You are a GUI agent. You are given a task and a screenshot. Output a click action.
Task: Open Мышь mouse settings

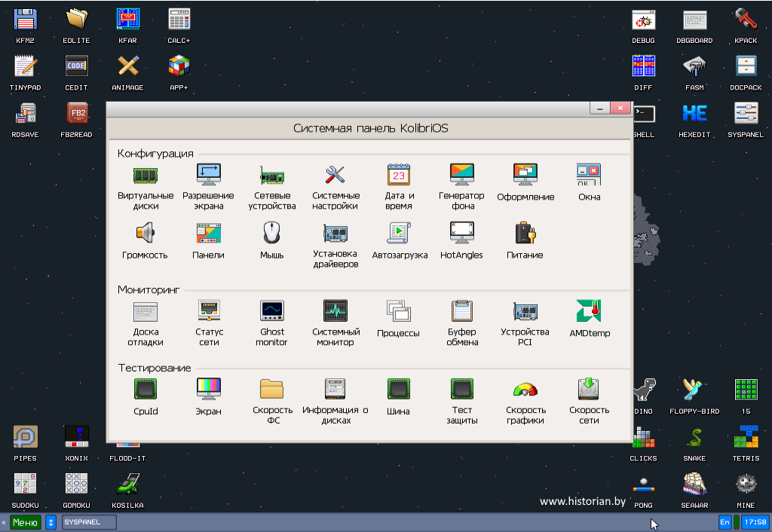coord(271,233)
